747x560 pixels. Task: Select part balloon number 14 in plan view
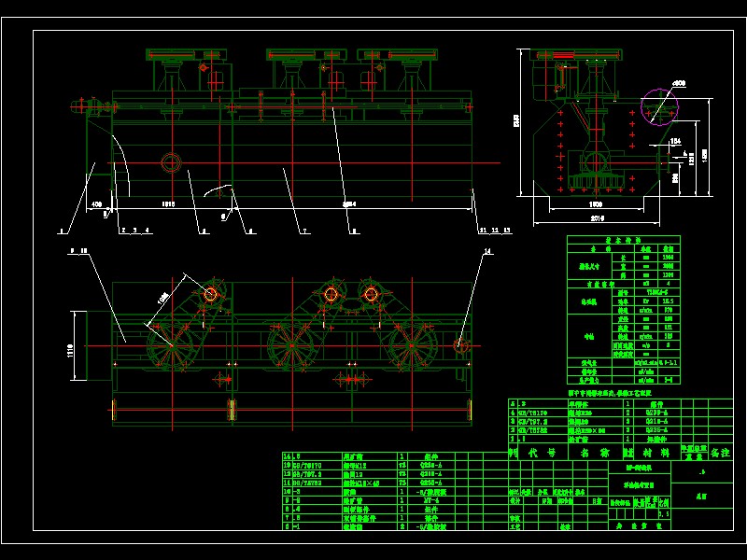(486, 251)
